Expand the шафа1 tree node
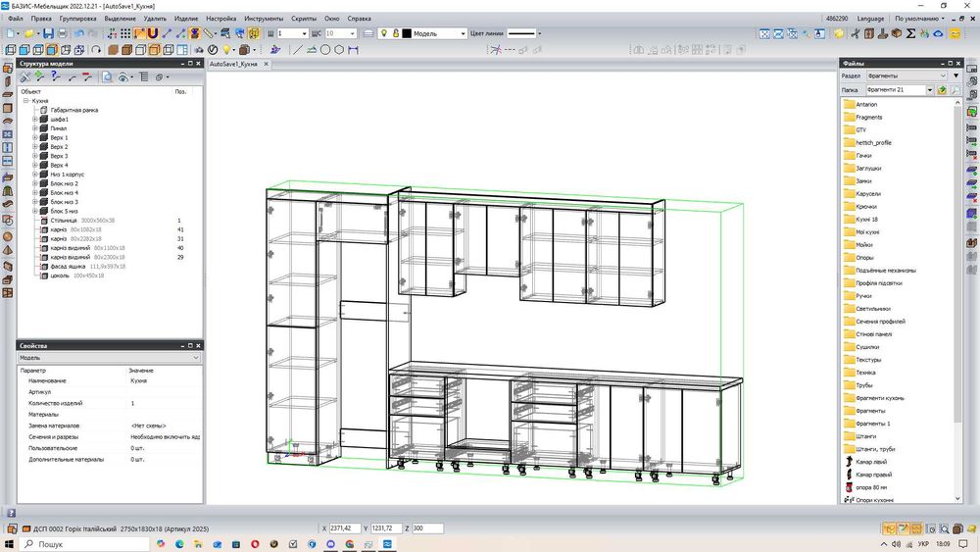 (x=35, y=119)
